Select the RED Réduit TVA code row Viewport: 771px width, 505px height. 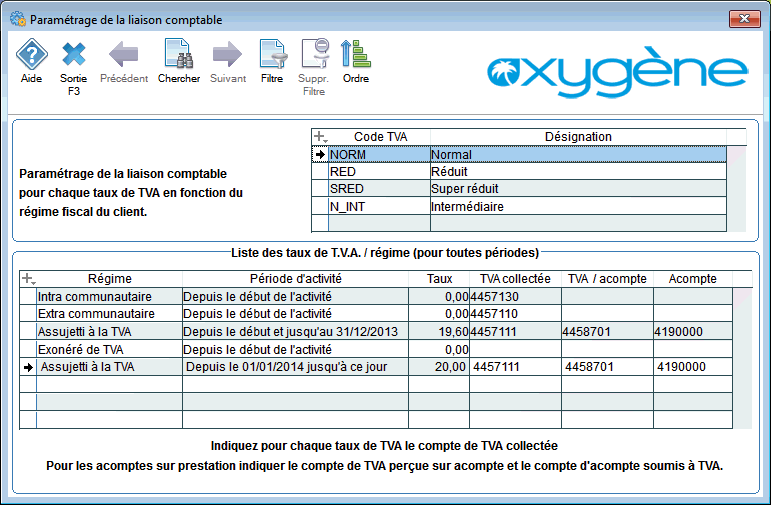(377, 172)
